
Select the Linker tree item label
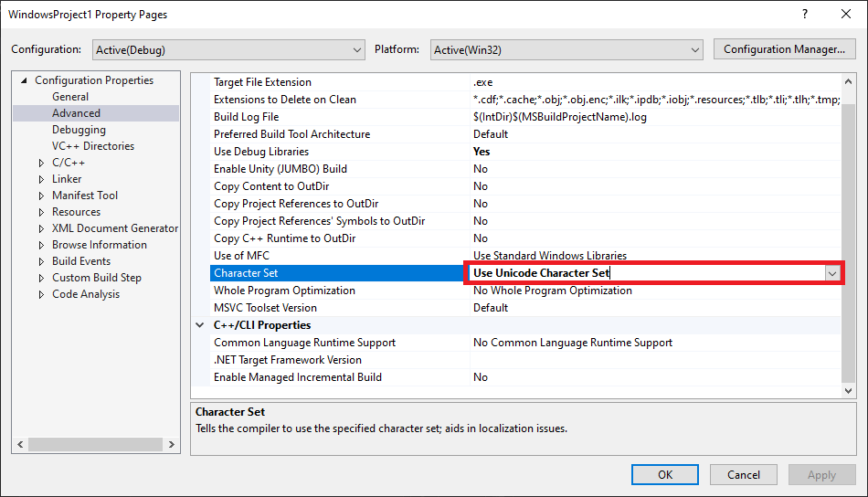point(67,179)
